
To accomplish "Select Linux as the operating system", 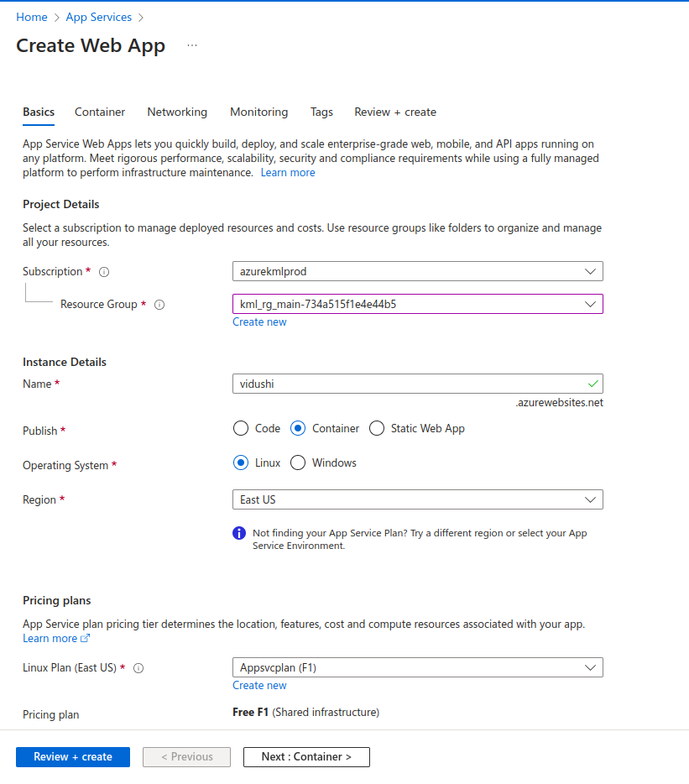I will click(x=241, y=463).
